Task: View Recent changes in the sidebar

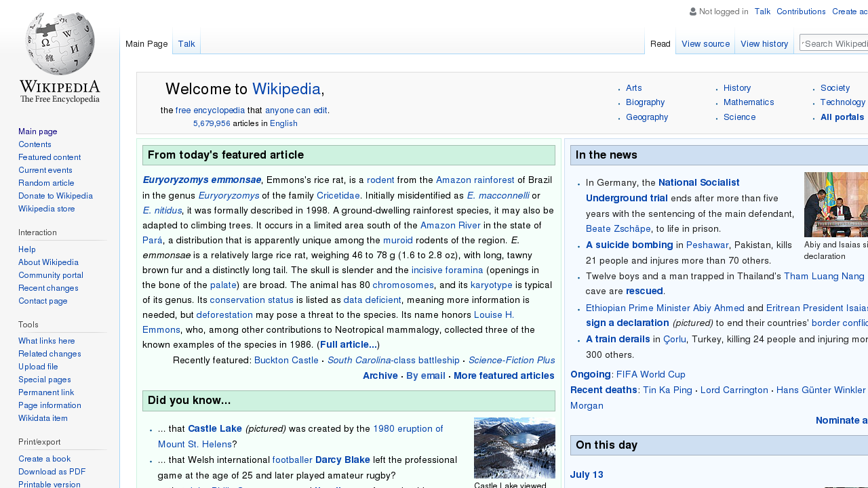Action: [x=48, y=288]
